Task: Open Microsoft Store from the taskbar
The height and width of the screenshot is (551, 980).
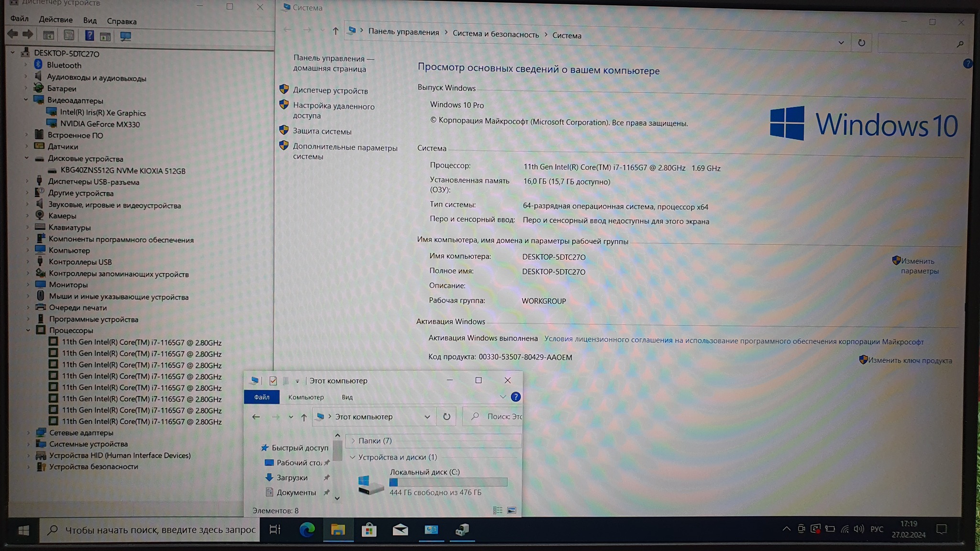Action: click(369, 529)
